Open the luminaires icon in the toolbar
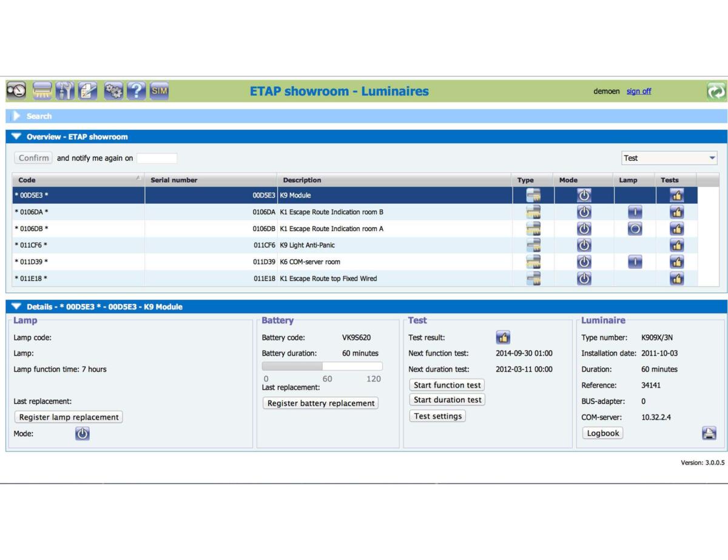Viewport: 728px width, 560px height. pos(42,91)
